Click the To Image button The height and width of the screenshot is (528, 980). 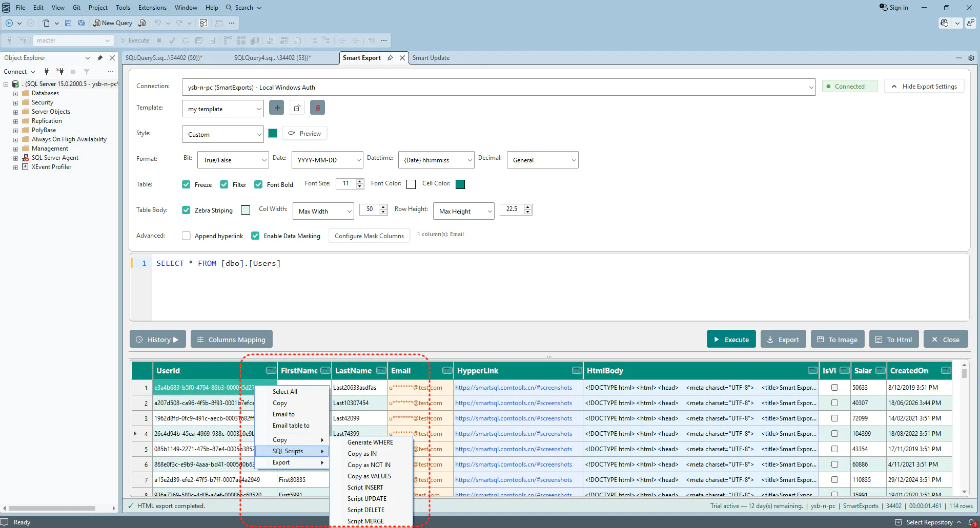[x=838, y=339]
